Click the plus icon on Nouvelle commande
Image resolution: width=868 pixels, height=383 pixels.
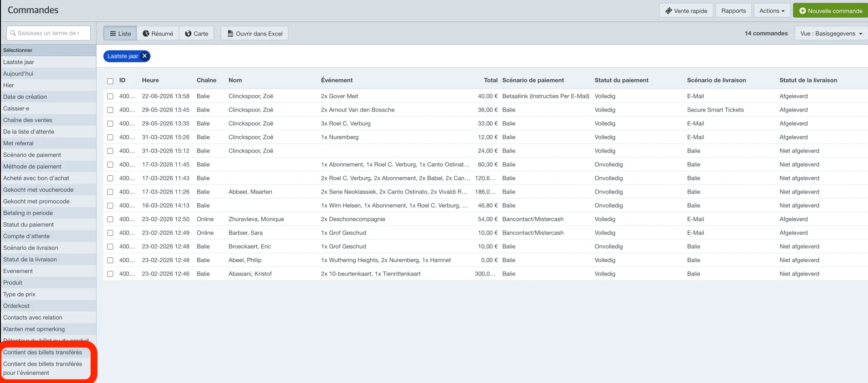(802, 11)
